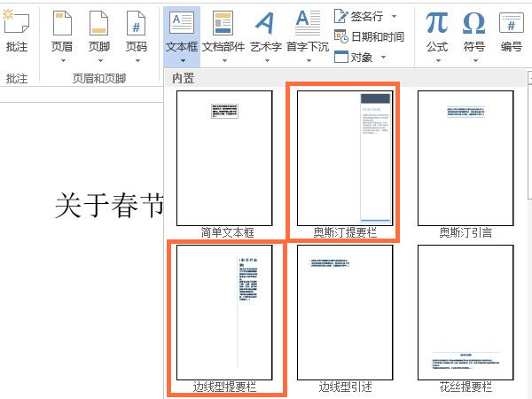The image size is (532, 399).
Task: Click the 页码 page number icon
Action: coord(136,23)
